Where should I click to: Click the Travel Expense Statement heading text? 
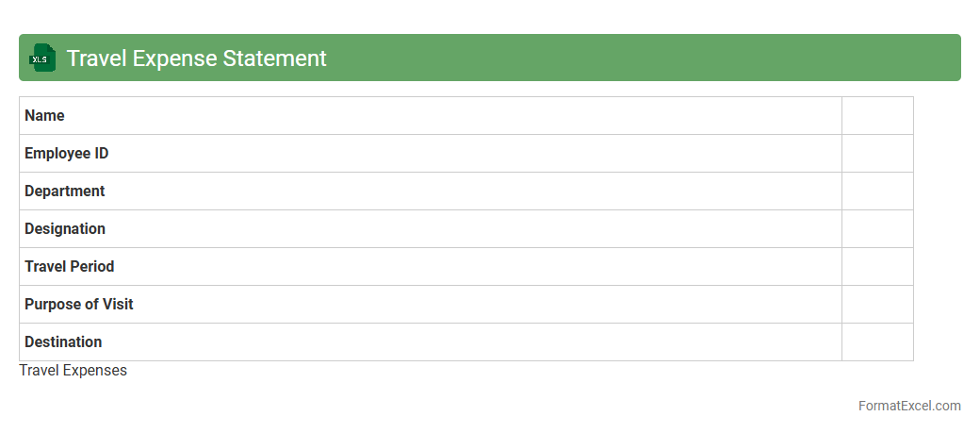(x=196, y=58)
